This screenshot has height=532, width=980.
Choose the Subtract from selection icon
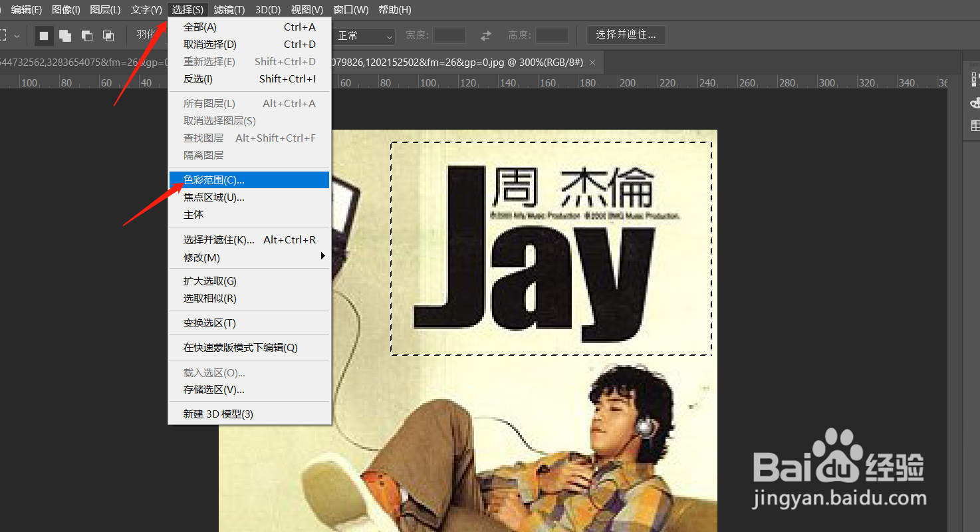tap(86, 36)
